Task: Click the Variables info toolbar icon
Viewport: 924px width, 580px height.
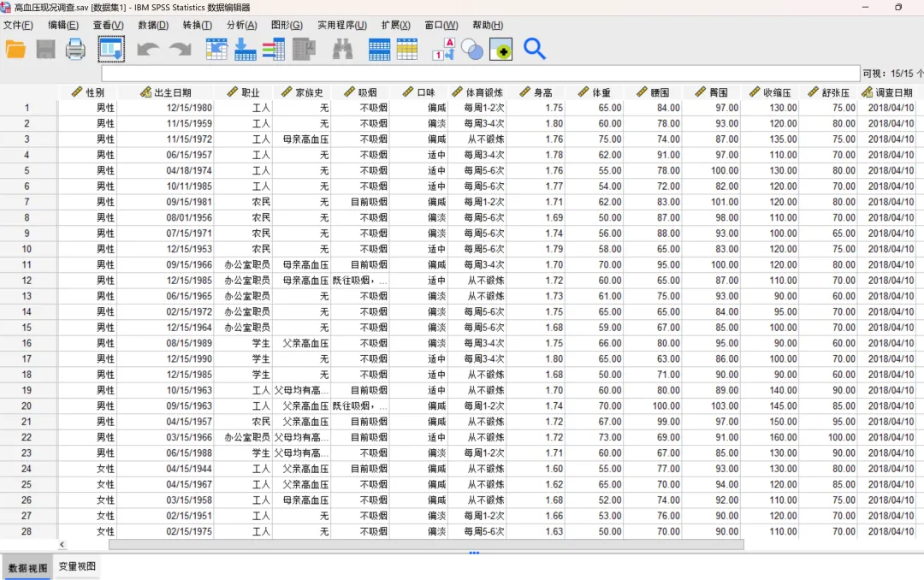Action: [274, 50]
